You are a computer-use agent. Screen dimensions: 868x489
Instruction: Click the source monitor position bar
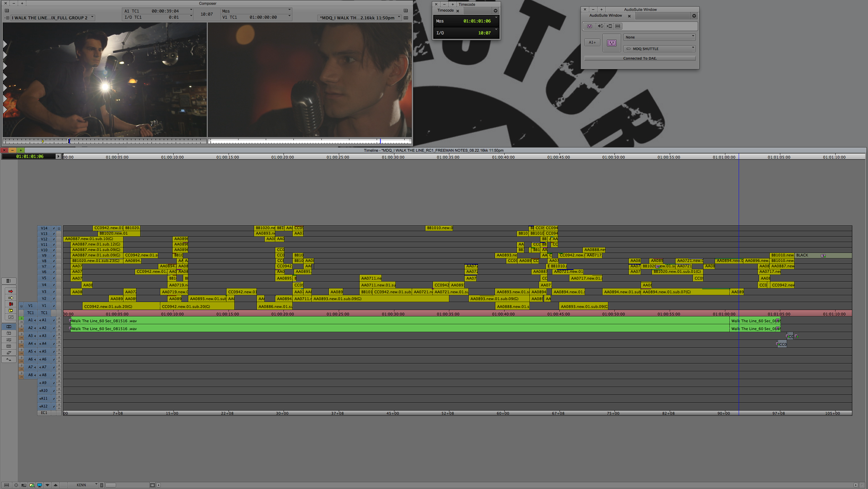tap(105, 141)
